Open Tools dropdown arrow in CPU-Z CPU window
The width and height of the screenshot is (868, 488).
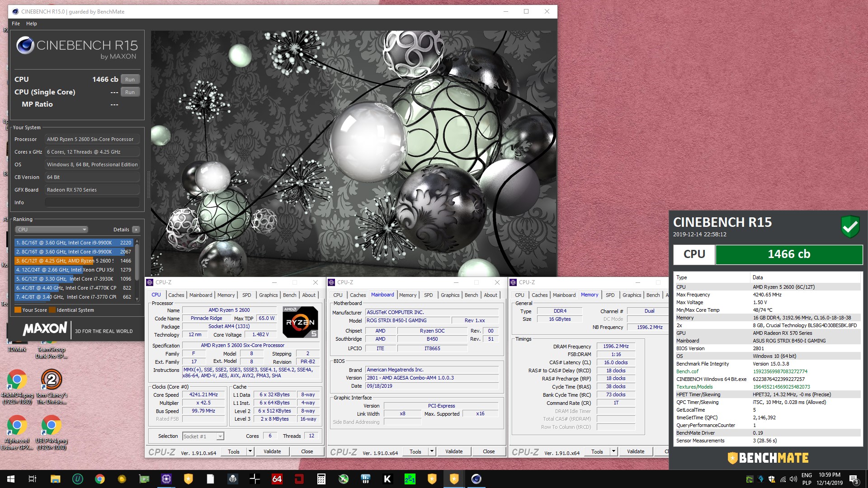[x=250, y=451]
